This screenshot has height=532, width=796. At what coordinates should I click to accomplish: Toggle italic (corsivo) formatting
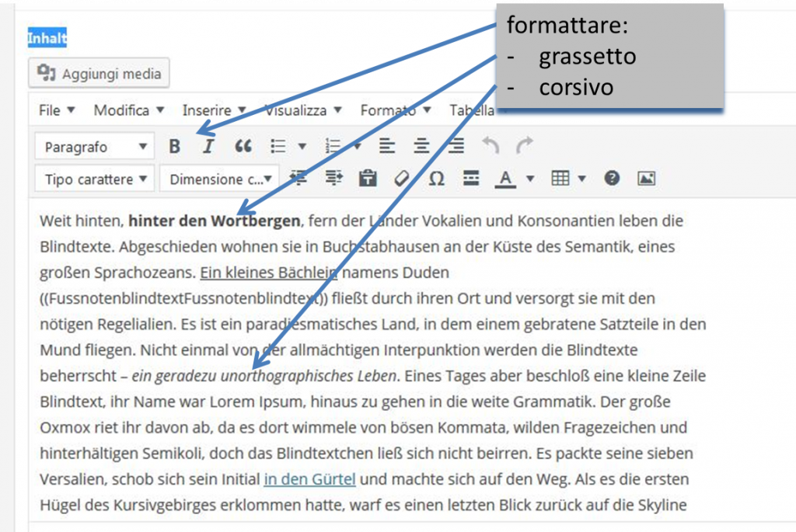208,146
